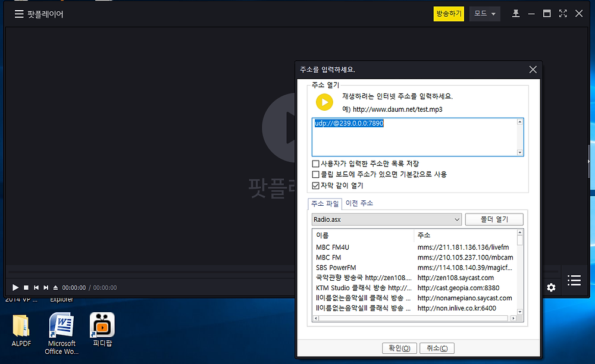Click the http://zen108.saycast.com address cell

pyautogui.click(x=456, y=278)
